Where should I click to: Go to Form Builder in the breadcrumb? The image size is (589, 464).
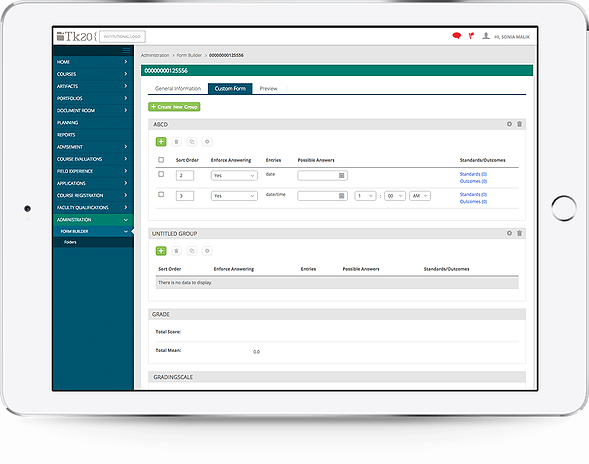(189, 55)
